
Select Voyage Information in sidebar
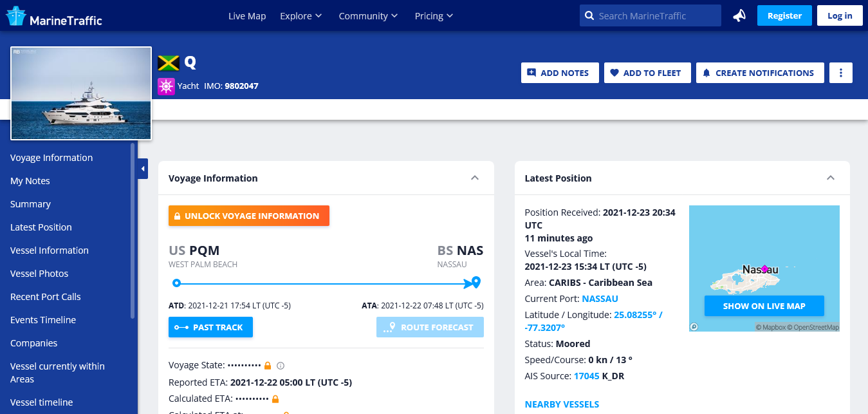click(51, 158)
